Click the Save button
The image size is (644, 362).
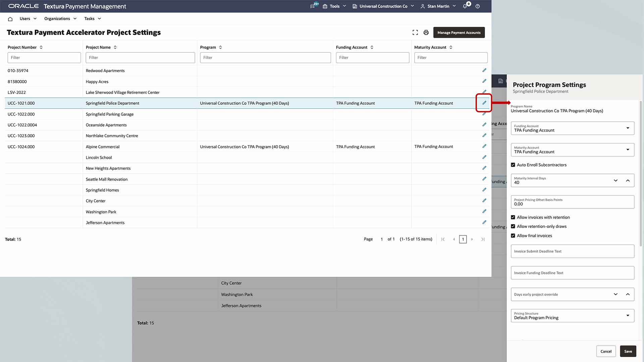[x=628, y=351]
